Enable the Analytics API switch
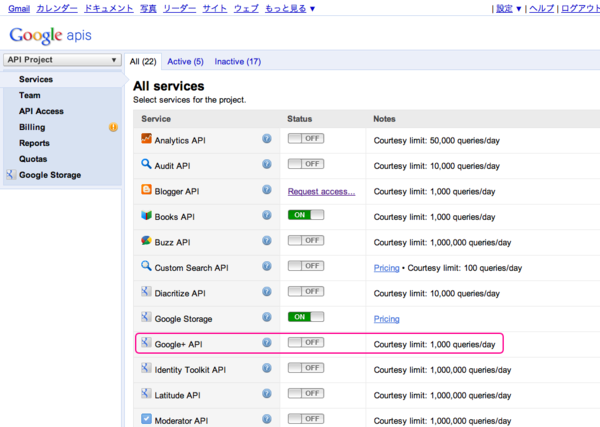Screen dimensions: 600x427 306,139
